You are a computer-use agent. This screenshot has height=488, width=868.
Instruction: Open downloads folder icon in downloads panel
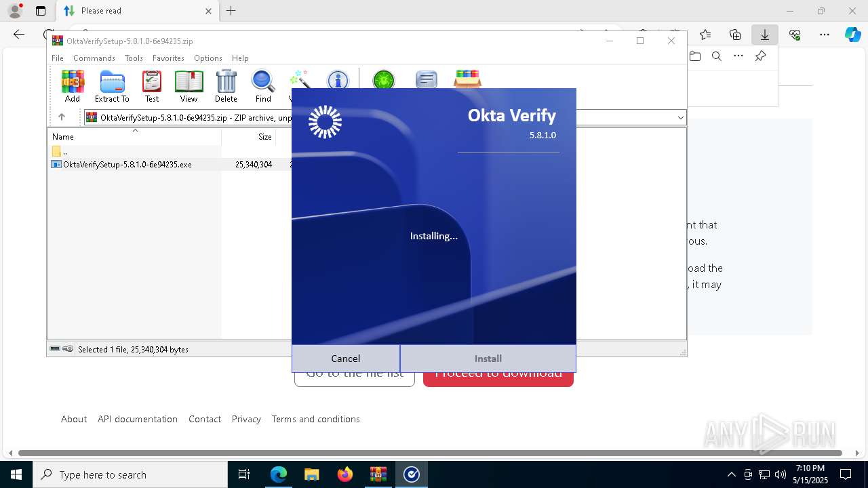tap(695, 56)
